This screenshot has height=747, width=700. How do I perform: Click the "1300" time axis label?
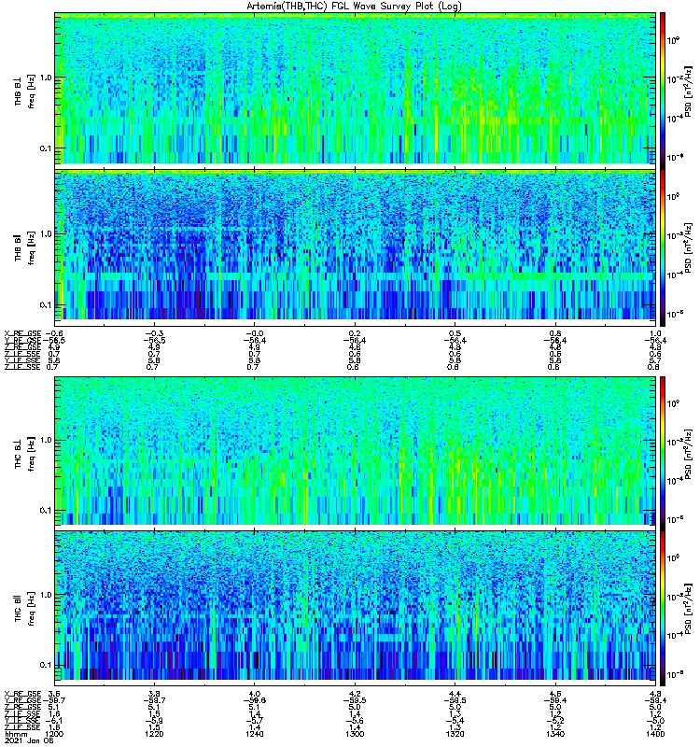point(355,734)
